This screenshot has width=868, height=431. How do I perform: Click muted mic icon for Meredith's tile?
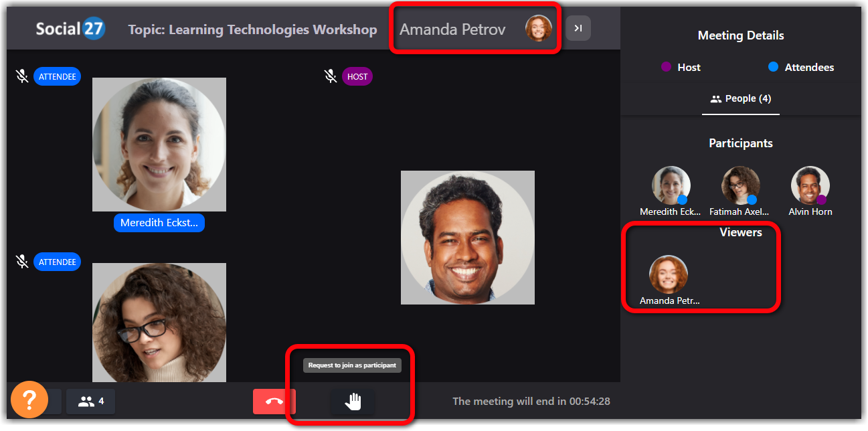point(22,76)
